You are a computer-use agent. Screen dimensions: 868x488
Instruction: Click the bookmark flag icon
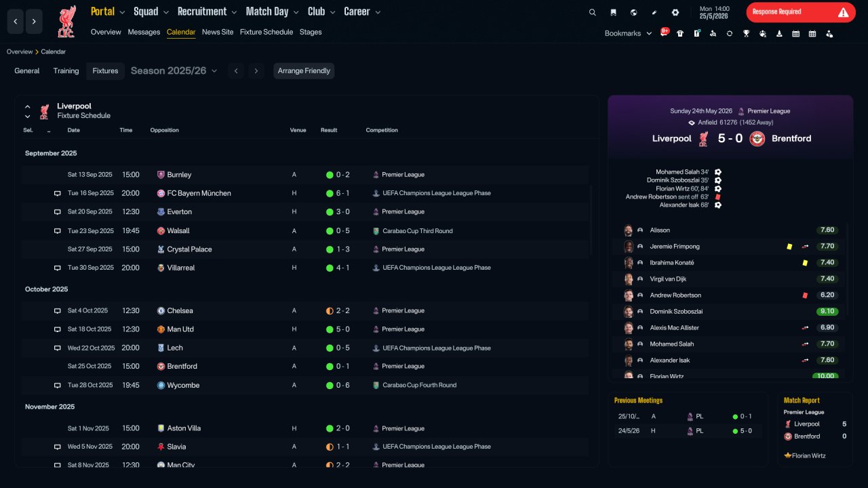(x=613, y=12)
